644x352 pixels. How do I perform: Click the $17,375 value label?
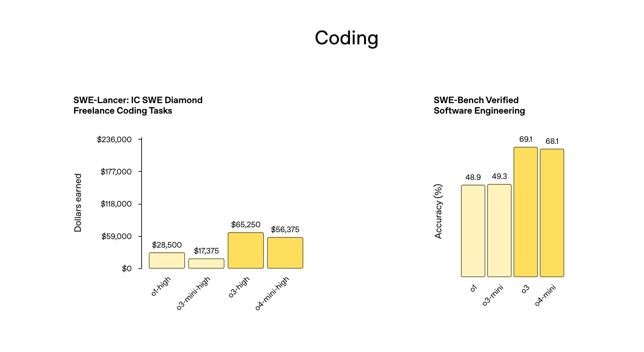(206, 251)
